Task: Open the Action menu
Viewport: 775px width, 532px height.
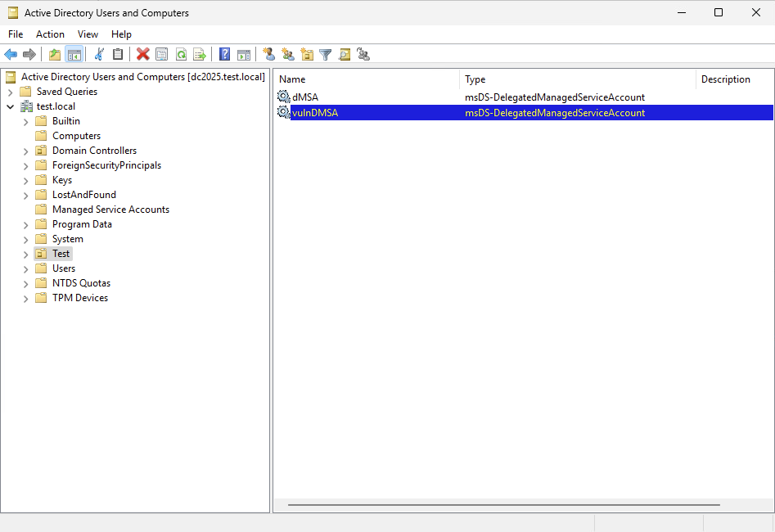Action: [x=50, y=34]
